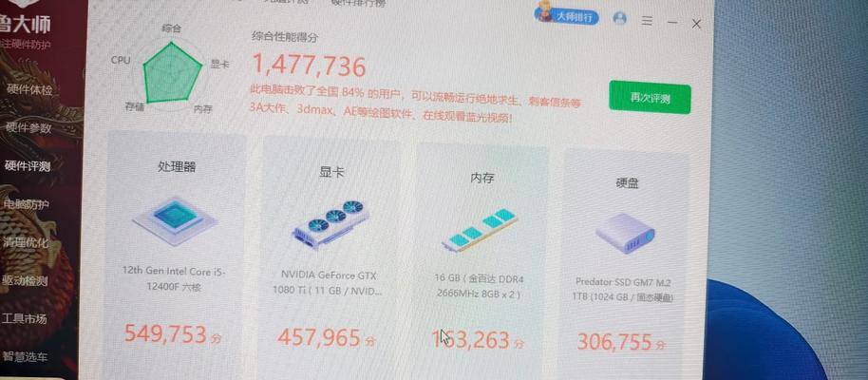
Task: Click the total score 1,477,736
Action: pyautogui.click(x=309, y=66)
